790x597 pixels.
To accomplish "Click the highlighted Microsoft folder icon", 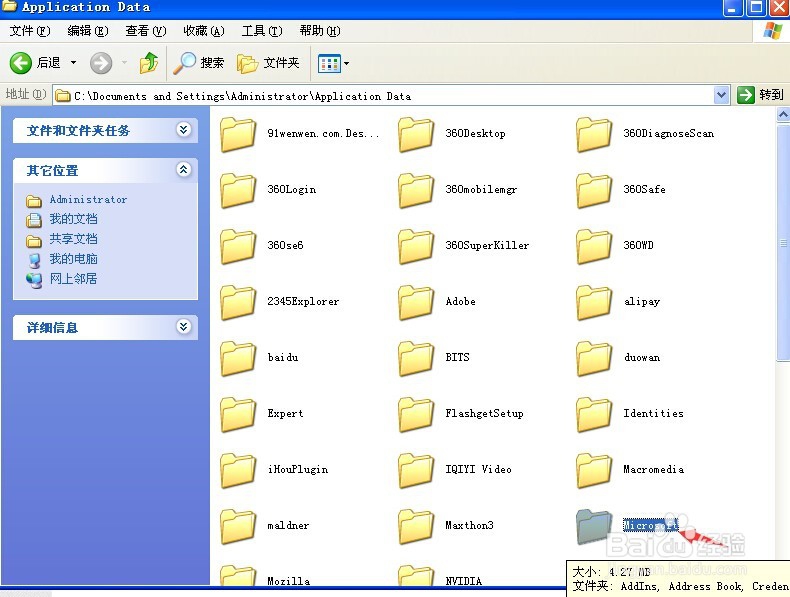I will point(595,525).
